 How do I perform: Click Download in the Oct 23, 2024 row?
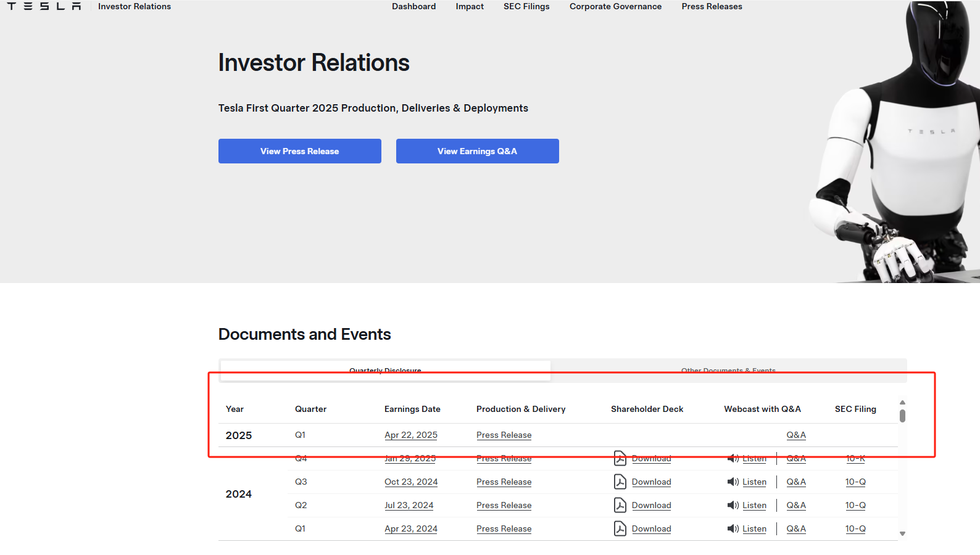pyautogui.click(x=651, y=482)
